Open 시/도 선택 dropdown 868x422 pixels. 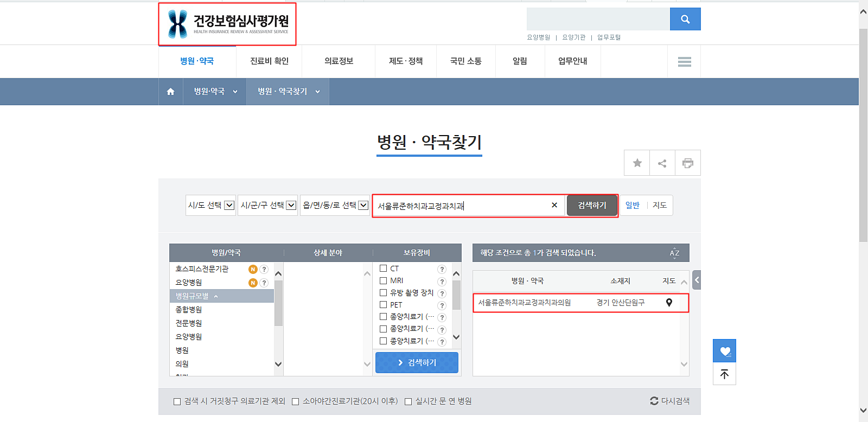[x=210, y=205]
